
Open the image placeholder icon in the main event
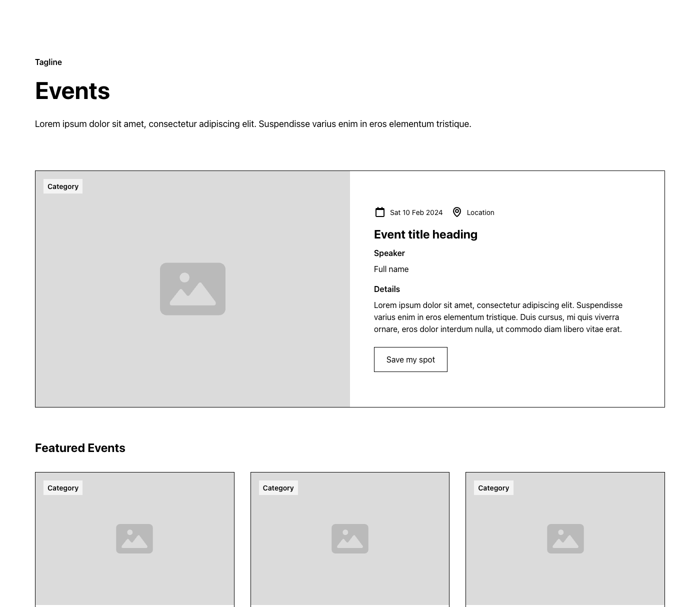point(192,289)
